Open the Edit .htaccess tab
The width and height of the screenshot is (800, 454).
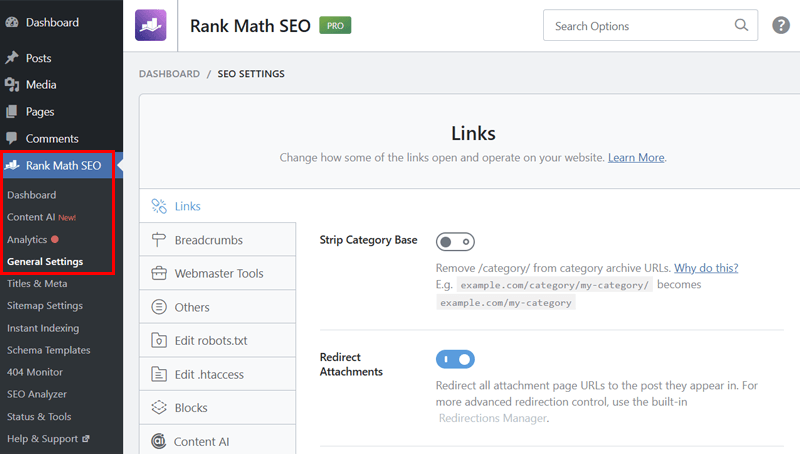217,374
